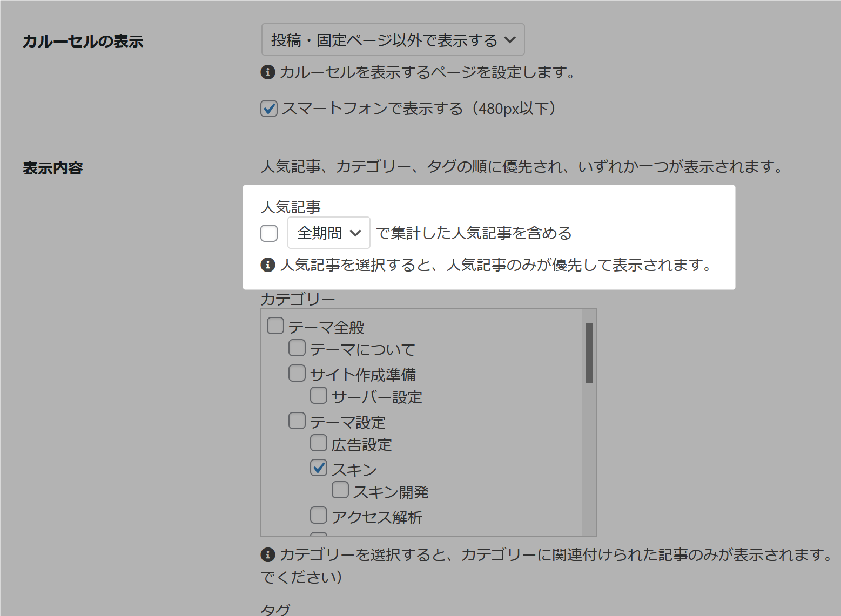Click the 表示内容 section label
Screen dimensions: 841x616
[x=53, y=168]
